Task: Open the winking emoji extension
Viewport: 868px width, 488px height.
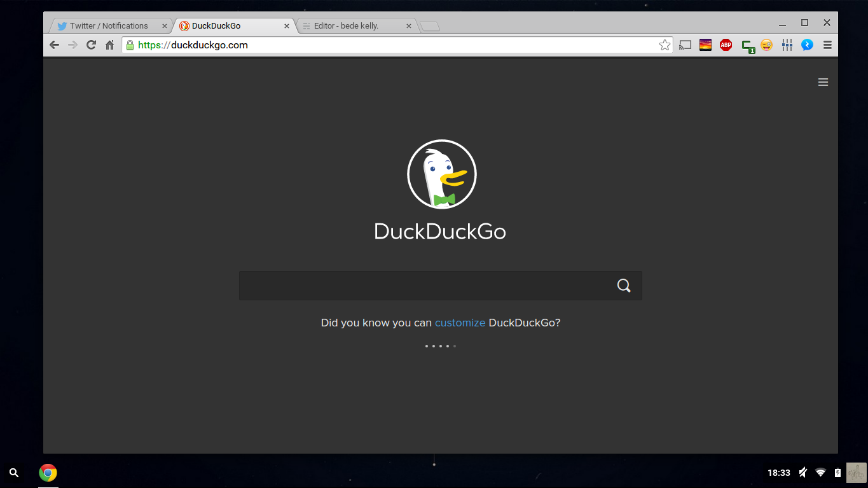Action: tap(766, 45)
